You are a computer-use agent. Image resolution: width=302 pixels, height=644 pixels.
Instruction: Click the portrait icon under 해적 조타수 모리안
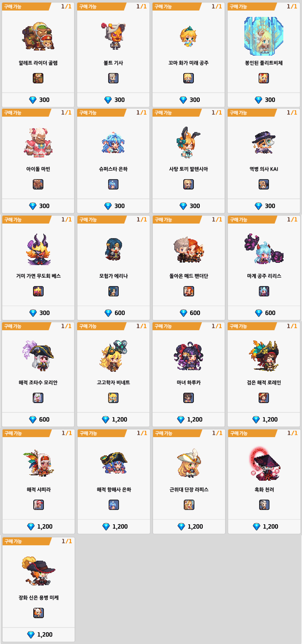coord(38,398)
